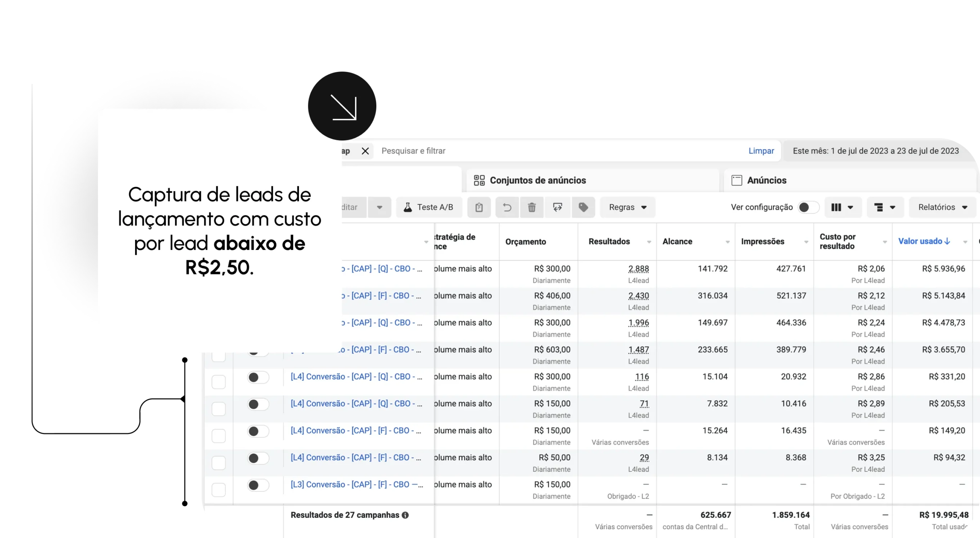Click the 2.888 results value

[x=639, y=269]
